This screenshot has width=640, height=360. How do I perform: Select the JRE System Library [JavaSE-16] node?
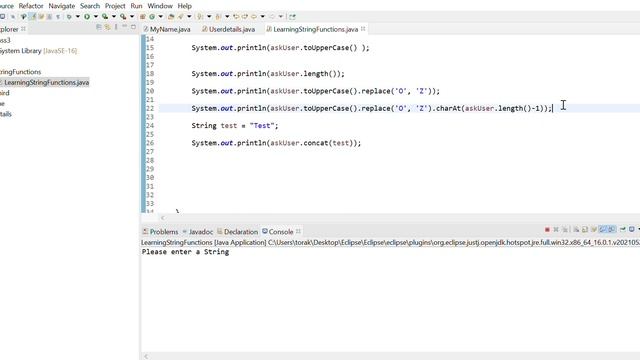pyautogui.click(x=38, y=51)
